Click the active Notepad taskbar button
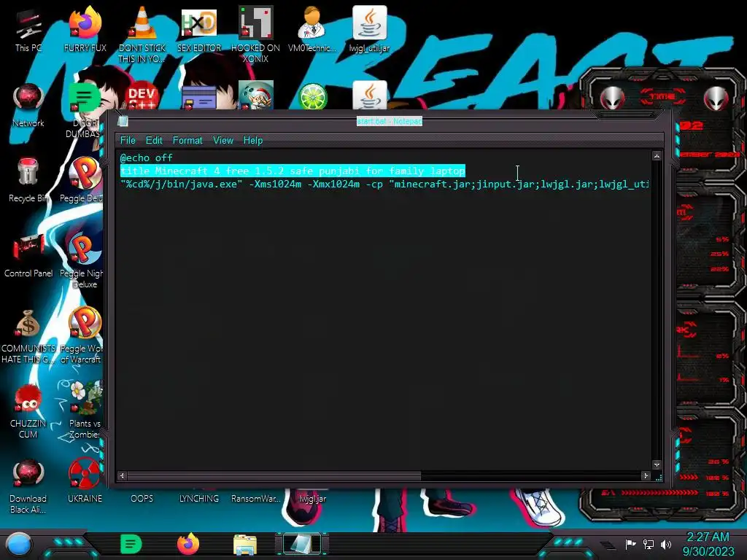747x560 pixels. (x=303, y=544)
